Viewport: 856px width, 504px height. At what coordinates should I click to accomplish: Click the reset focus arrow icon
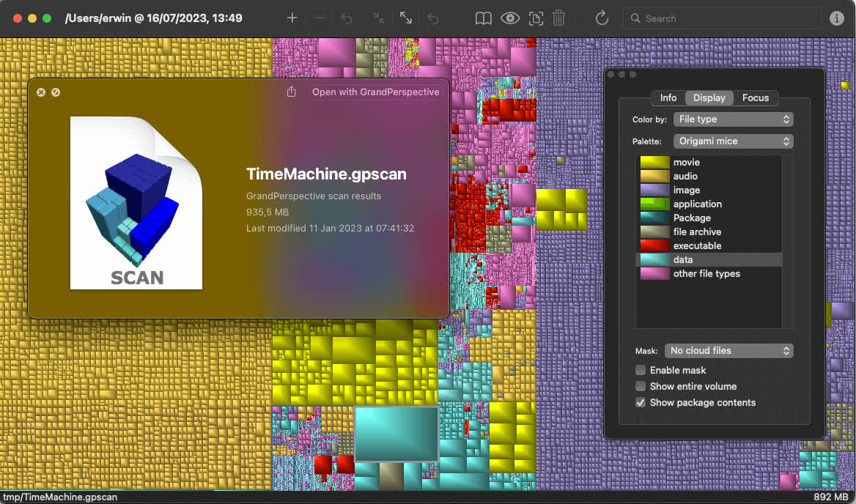(433, 18)
